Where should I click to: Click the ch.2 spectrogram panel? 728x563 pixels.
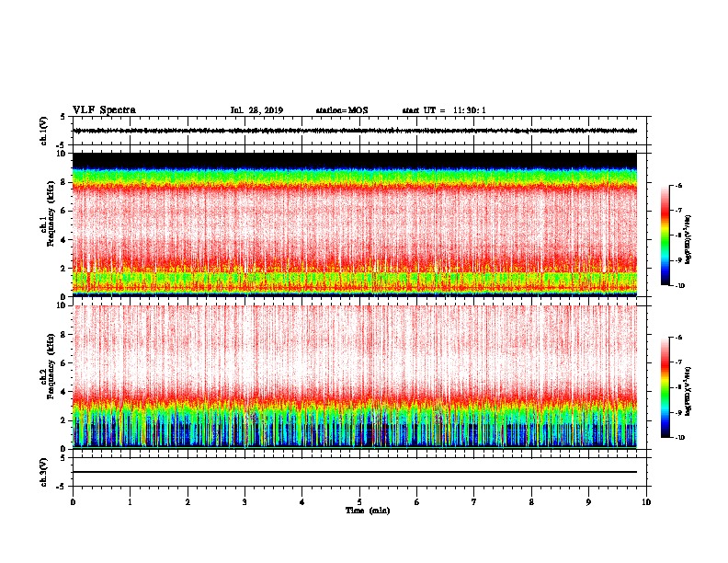[355, 377]
